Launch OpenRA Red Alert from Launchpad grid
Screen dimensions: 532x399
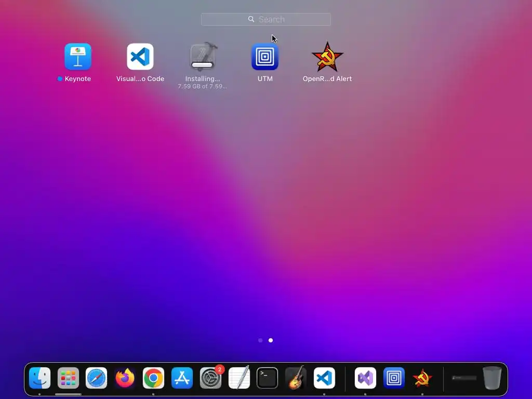327,57
